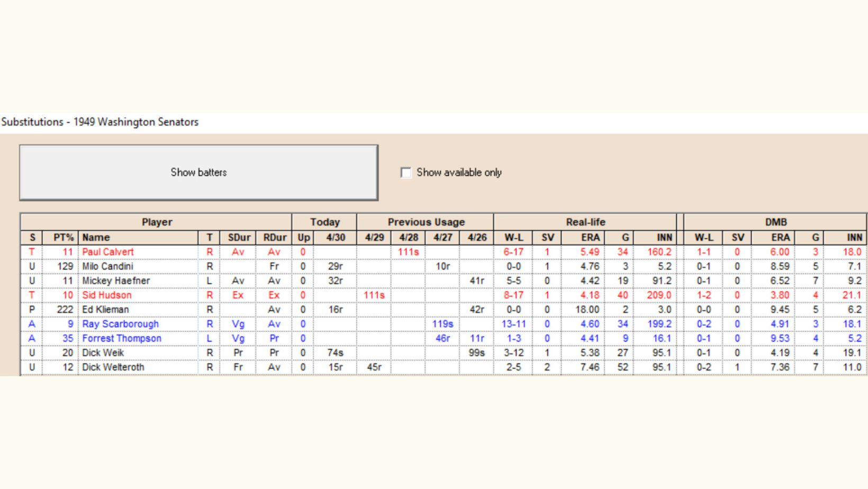Click the 4/30 column header
Image resolution: width=868 pixels, height=489 pixels.
pyautogui.click(x=335, y=238)
